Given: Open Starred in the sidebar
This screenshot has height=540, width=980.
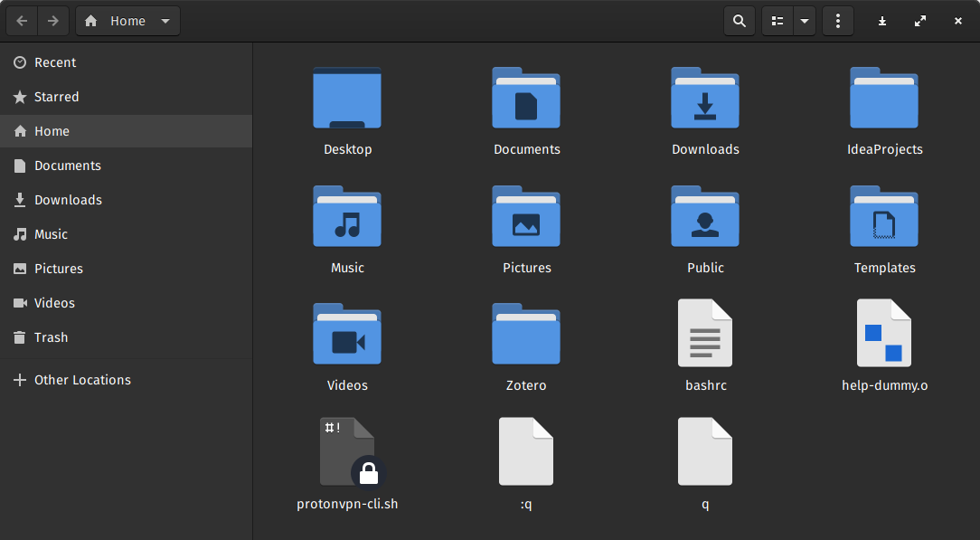Looking at the screenshot, I should [x=56, y=97].
